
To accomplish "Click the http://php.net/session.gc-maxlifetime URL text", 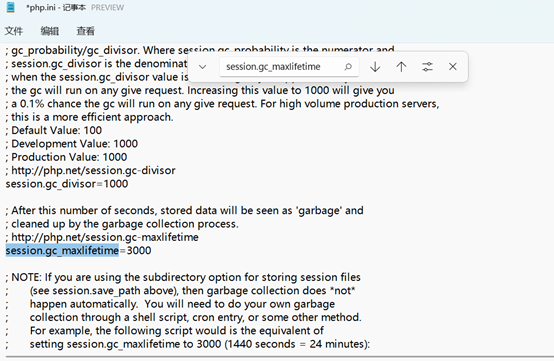I will click(x=105, y=237).
